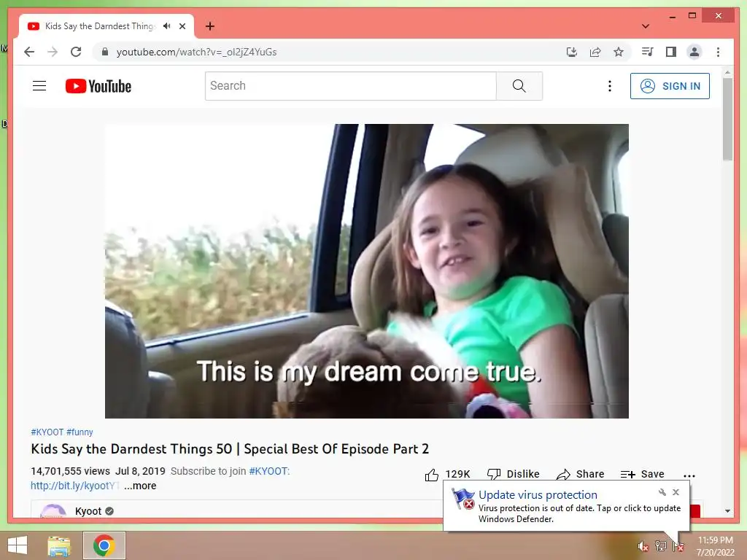Reload the YouTube page

tap(76, 52)
